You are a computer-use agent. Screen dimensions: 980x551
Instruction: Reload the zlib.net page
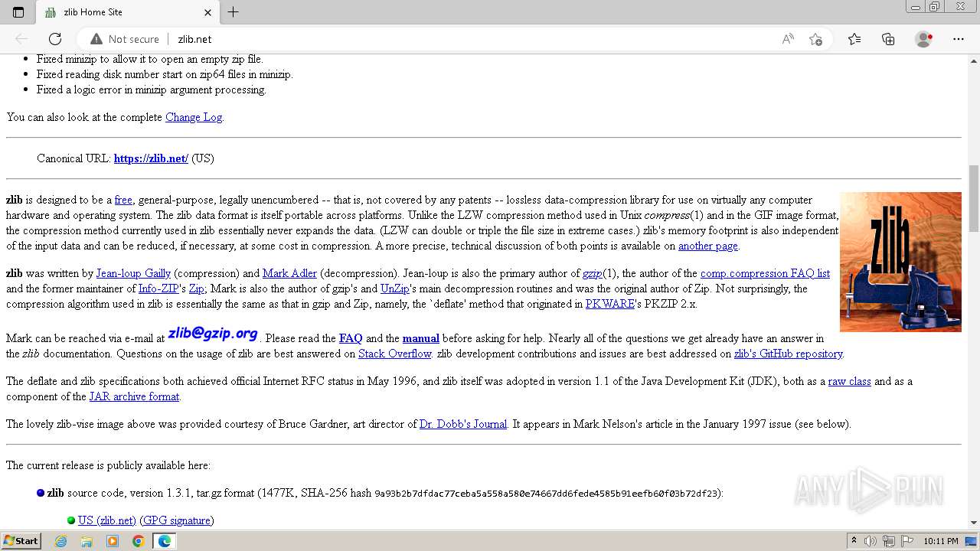click(x=55, y=39)
